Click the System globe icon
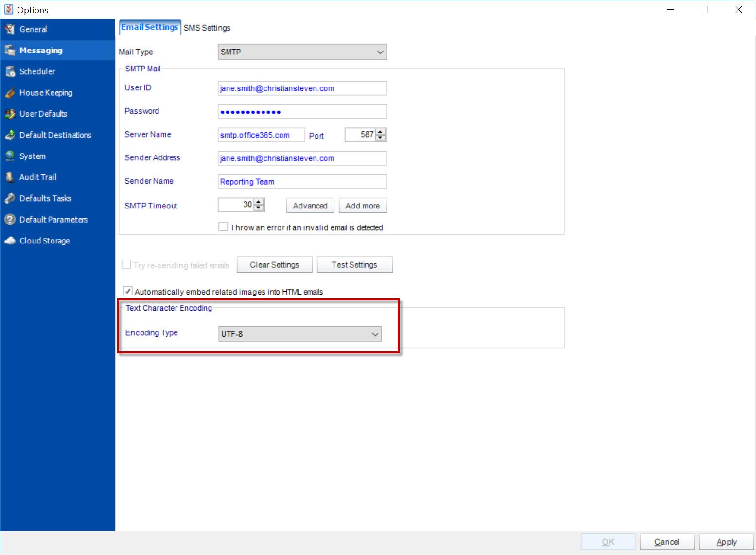756x555 pixels. tap(10, 156)
